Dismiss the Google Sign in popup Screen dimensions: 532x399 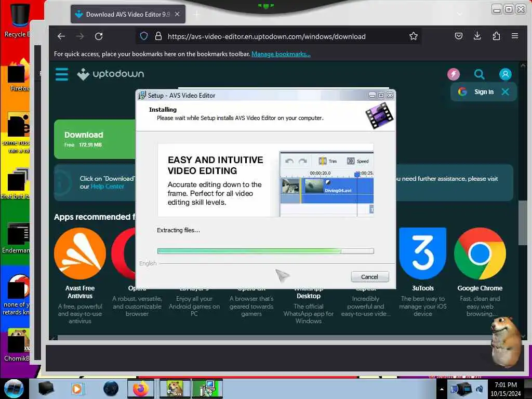click(505, 91)
